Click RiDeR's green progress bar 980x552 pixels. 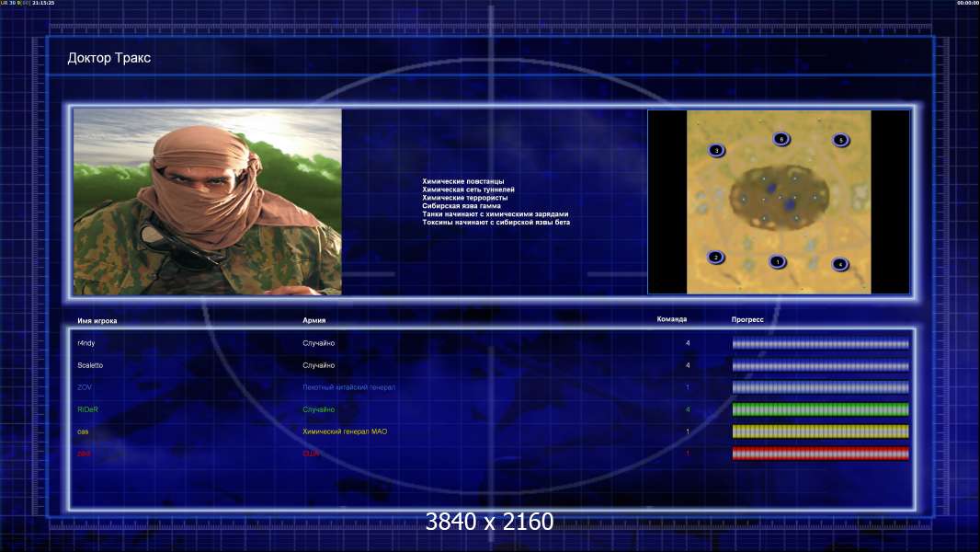point(820,409)
